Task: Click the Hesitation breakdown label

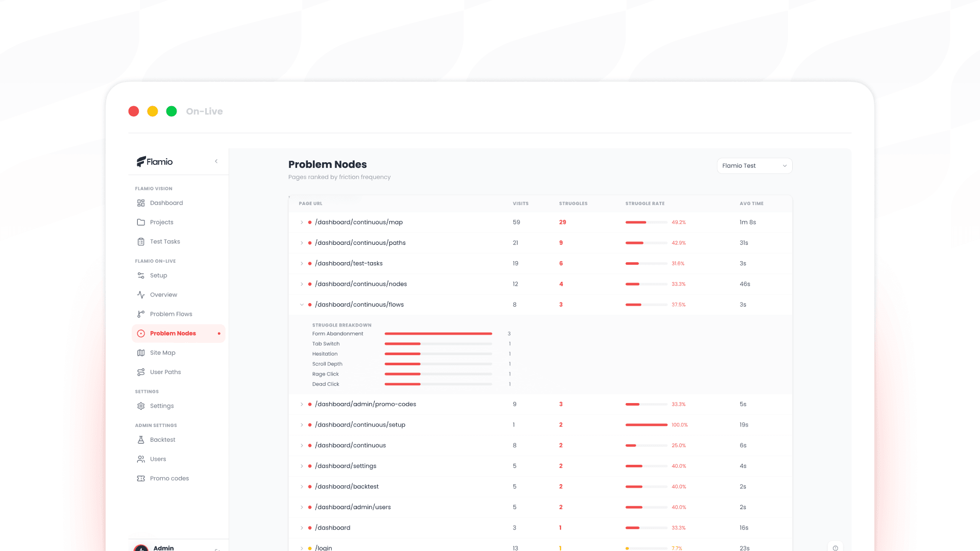Action: pos(325,354)
